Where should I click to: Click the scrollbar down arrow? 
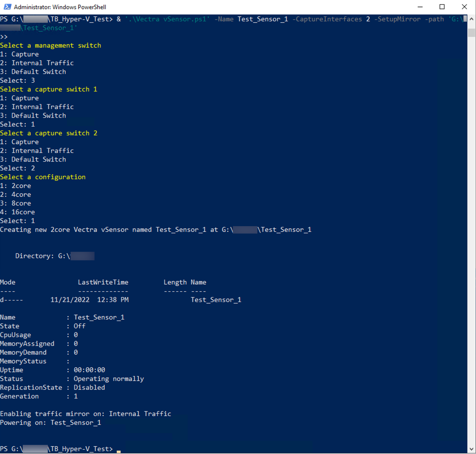[x=471, y=449]
